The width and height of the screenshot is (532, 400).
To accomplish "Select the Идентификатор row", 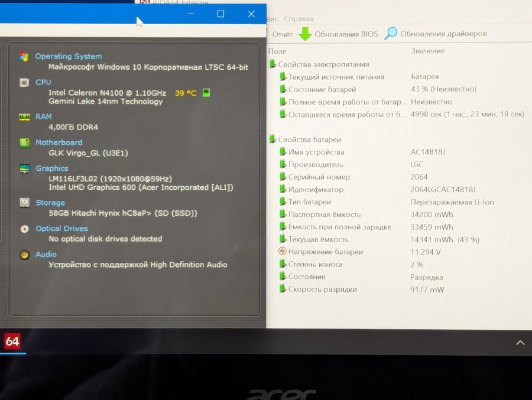I will pyautogui.click(x=377, y=189).
